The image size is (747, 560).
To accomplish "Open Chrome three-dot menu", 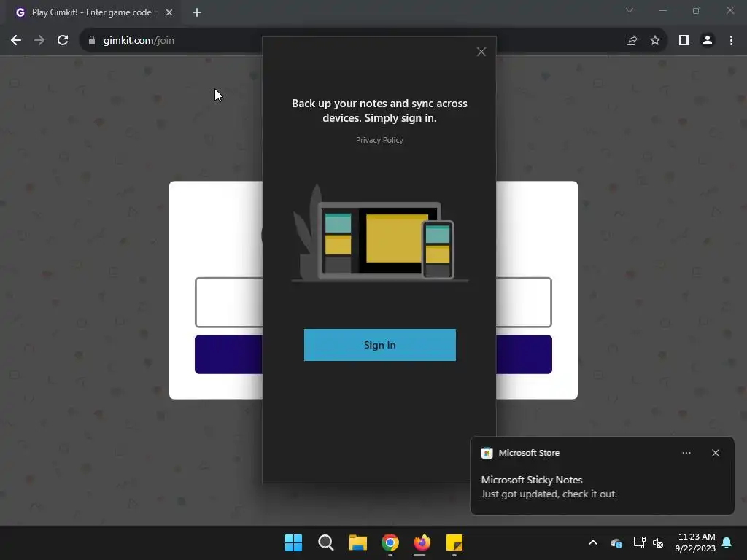I will click(x=731, y=41).
